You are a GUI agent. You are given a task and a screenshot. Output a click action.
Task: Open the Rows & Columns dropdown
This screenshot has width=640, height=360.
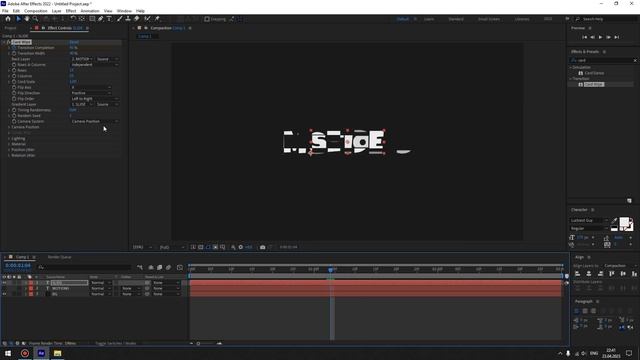pyautogui.click(x=95, y=64)
